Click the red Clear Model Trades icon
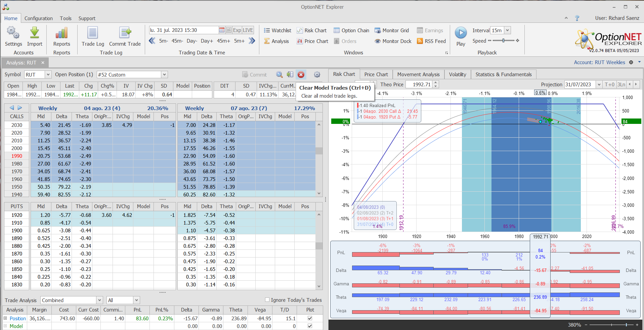Viewport: 644px width, 330px height. [301, 75]
